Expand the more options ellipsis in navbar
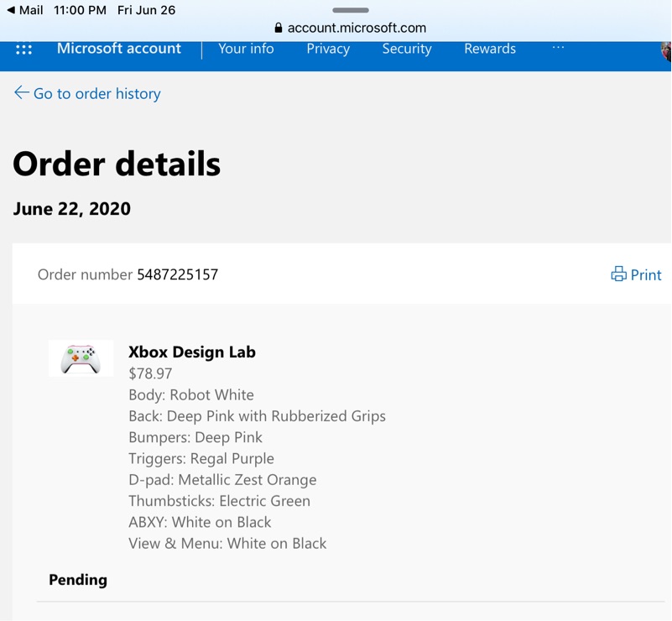This screenshot has width=672, height=621. coord(558,49)
